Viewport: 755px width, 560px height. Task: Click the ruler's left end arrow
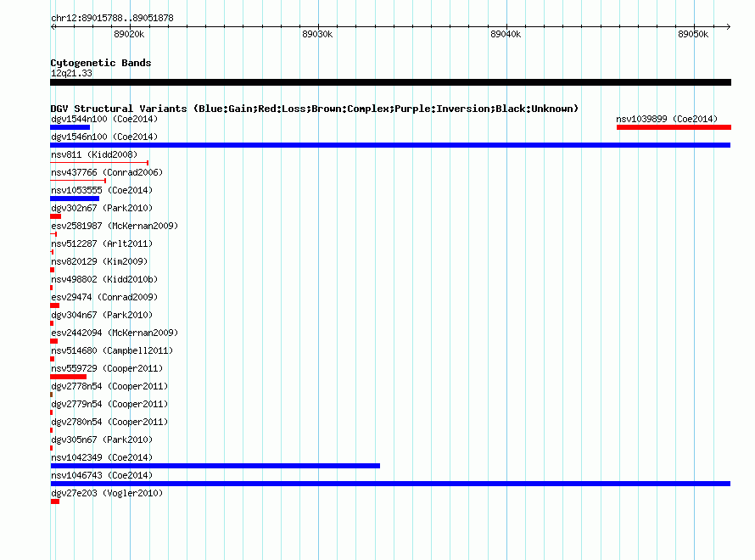point(53,26)
